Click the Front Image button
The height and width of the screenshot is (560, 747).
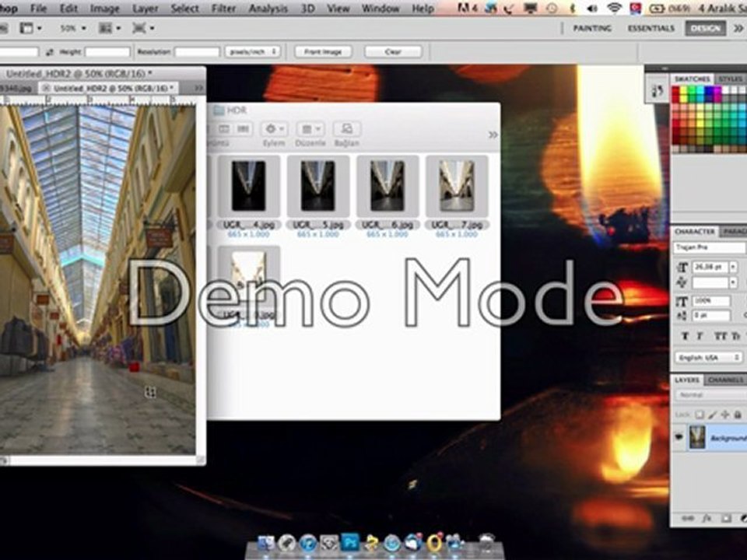323,51
